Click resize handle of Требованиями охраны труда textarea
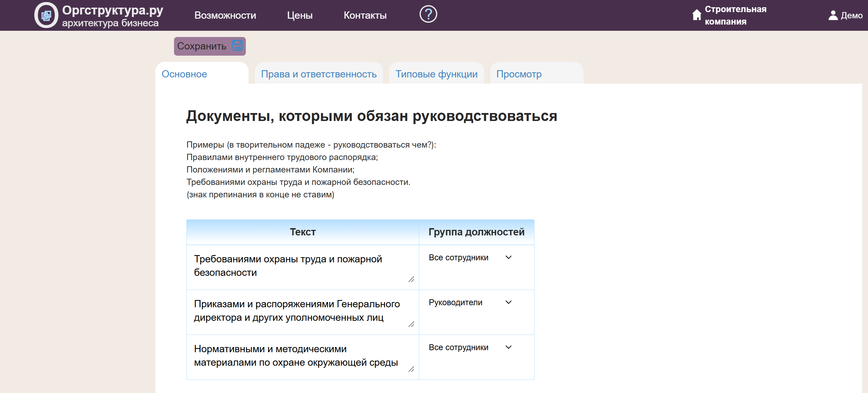This screenshot has height=393, width=868. click(x=411, y=279)
